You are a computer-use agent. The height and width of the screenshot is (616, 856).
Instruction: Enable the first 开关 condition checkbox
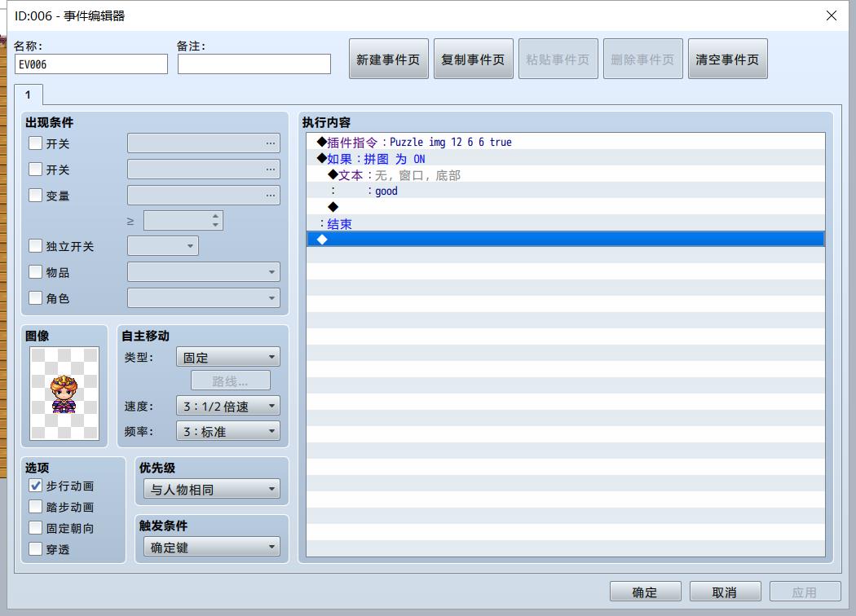click(36, 143)
